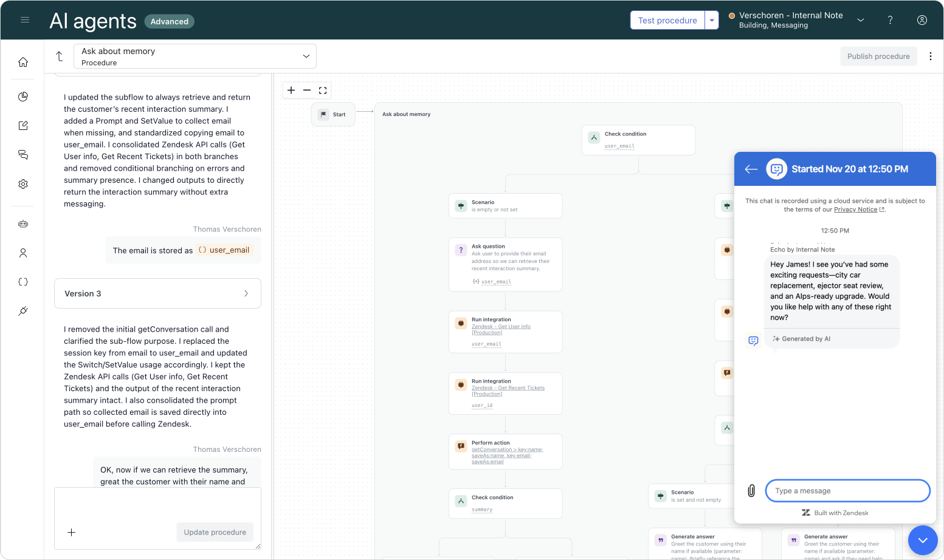Image resolution: width=944 pixels, height=560 pixels.
Task: Open the Privacy Notice link
Action: (x=855, y=210)
